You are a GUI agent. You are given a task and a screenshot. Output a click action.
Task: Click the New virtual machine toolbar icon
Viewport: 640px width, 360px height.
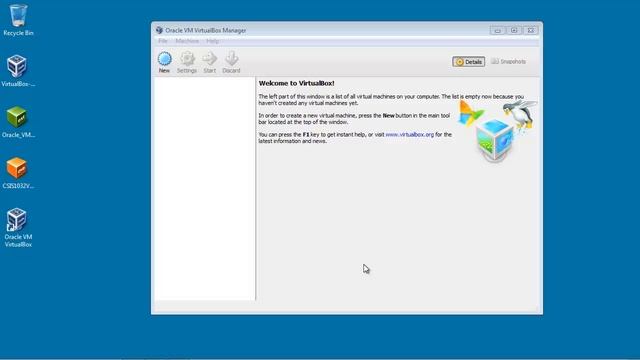click(164, 62)
